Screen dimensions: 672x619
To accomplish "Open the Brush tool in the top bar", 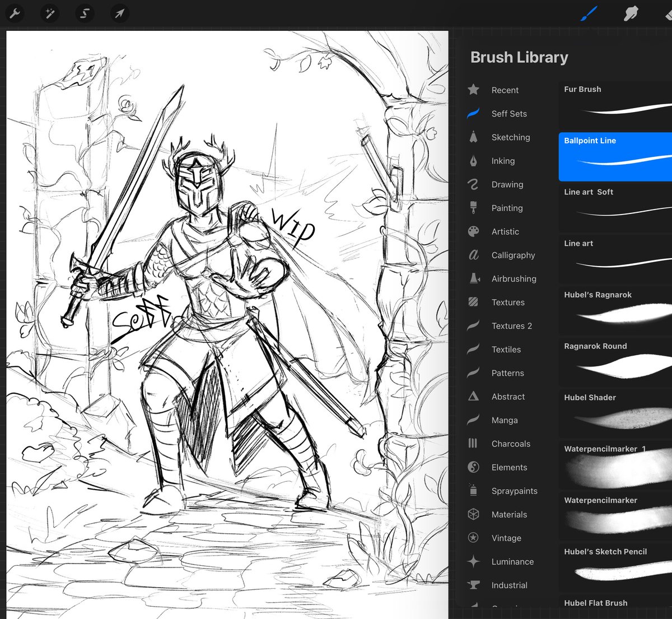I will tap(589, 13).
